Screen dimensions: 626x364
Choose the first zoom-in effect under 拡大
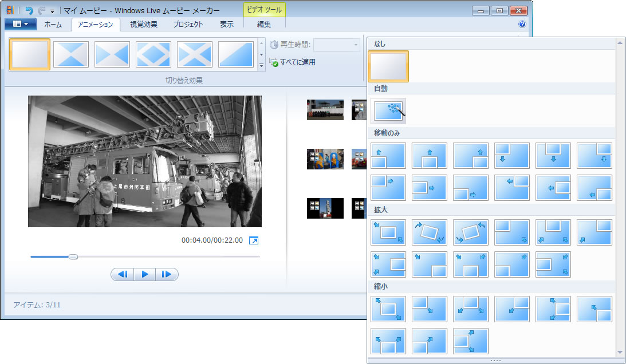(388, 232)
